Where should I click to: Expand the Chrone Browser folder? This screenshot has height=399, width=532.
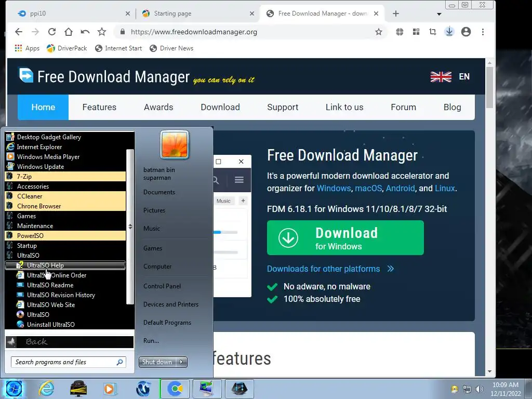pyautogui.click(x=65, y=206)
